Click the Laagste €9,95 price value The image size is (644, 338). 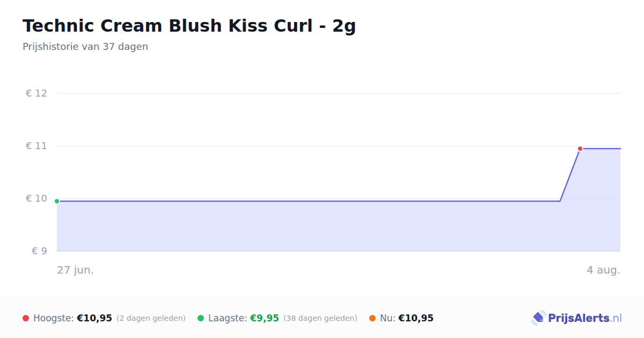pyautogui.click(x=265, y=318)
